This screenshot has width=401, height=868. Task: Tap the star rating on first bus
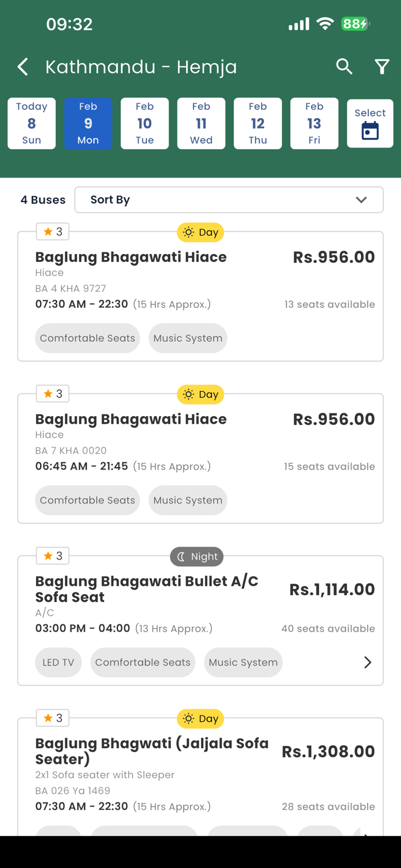(x=53, y=232)
